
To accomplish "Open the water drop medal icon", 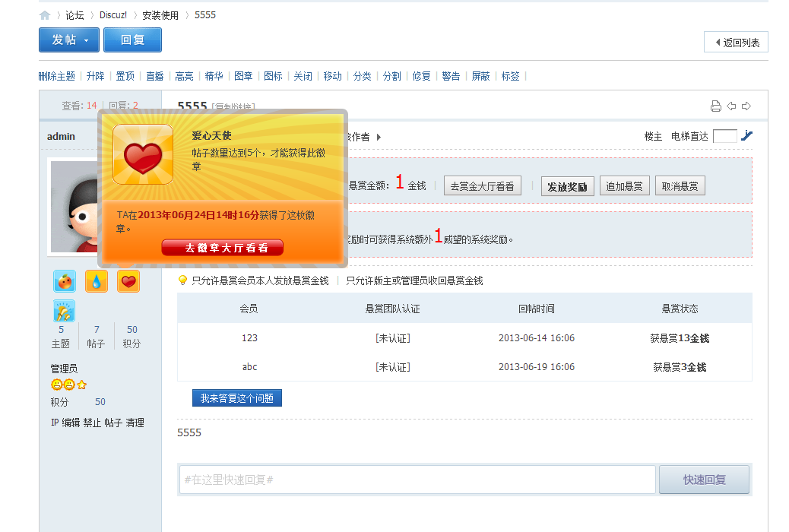I will click(97, 281).
